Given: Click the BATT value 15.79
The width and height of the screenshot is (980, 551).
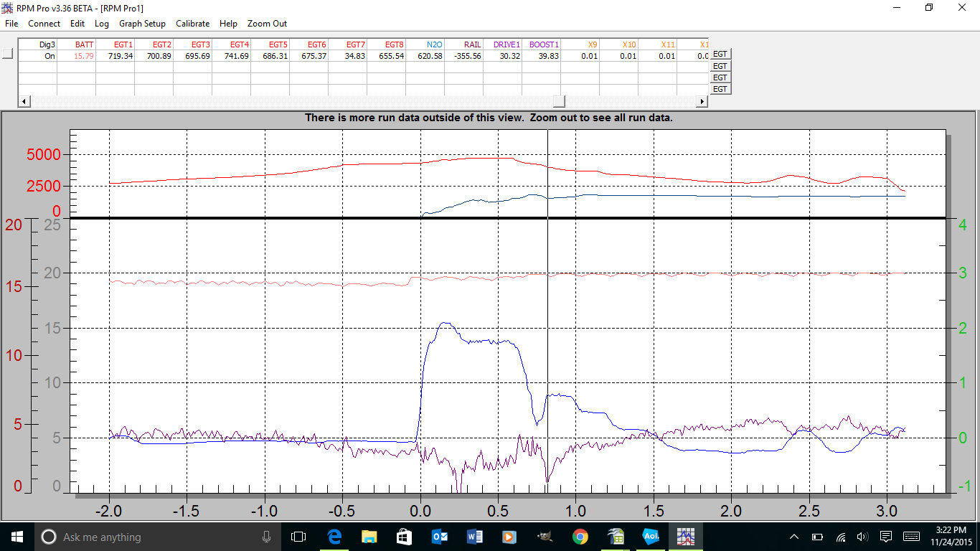Looking at the screenshot, I should pos(85,56).
